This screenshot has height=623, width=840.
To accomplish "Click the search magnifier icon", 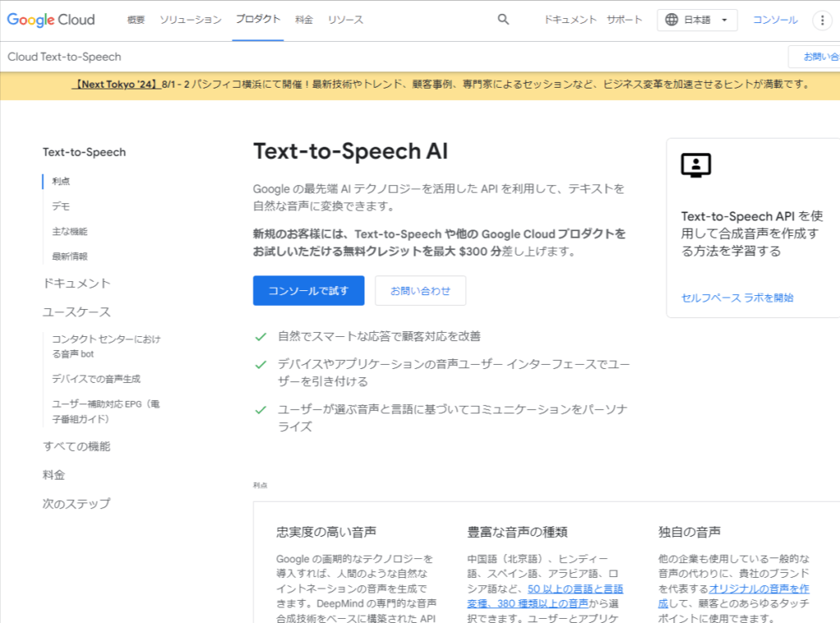I will coord(503,20).
